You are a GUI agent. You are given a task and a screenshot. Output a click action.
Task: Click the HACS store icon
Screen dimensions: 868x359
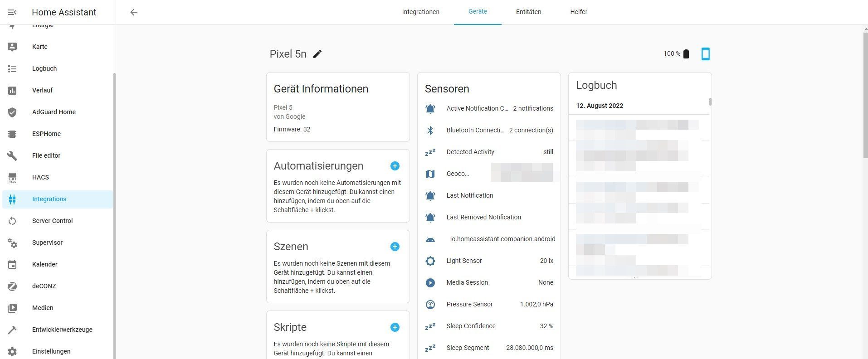tap(12, 177)
